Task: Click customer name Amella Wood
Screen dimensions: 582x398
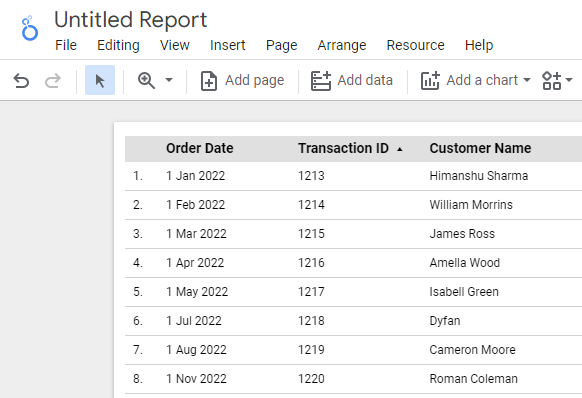Action: click(x=465, y=262)
